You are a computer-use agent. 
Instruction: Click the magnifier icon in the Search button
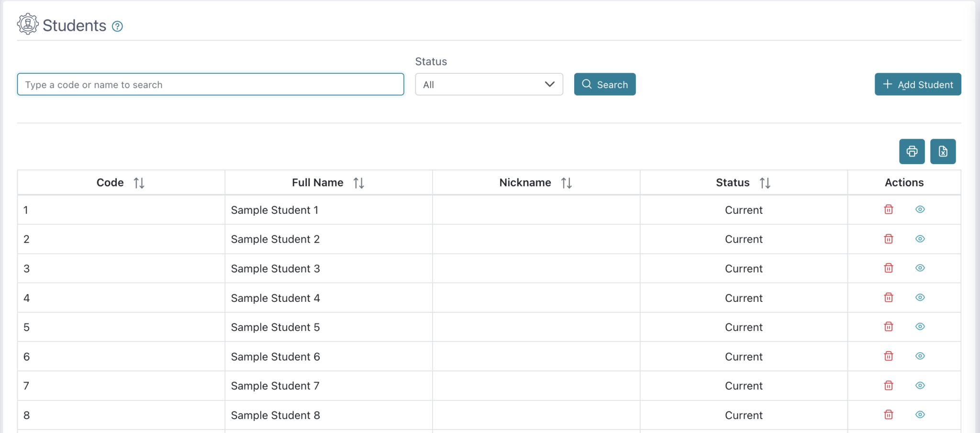(x=587, y=84)
